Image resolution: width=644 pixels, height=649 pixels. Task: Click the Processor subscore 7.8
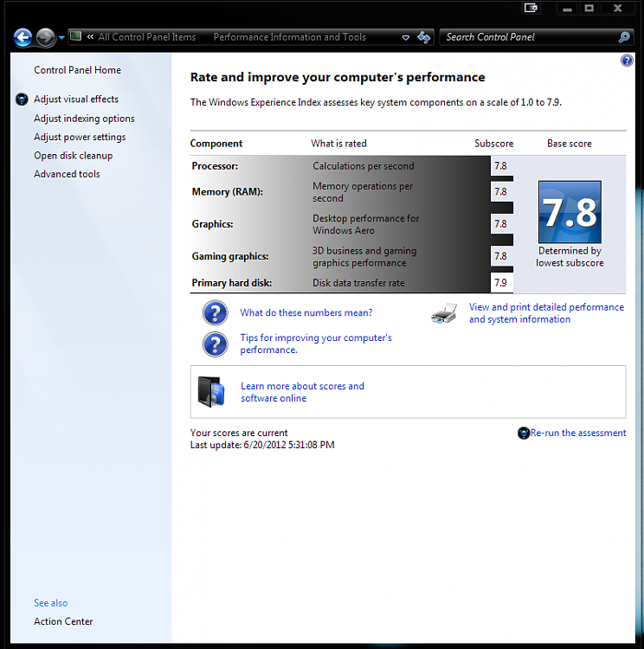[500, 166]
